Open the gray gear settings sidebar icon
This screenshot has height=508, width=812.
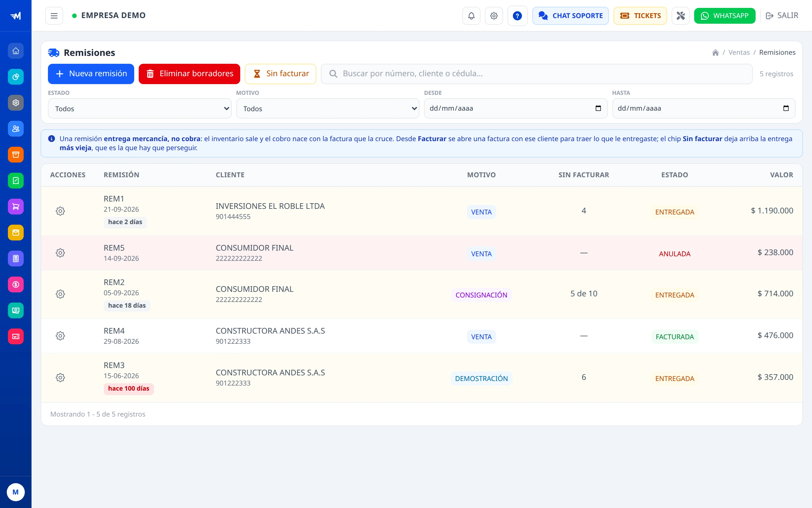[16, 103]
